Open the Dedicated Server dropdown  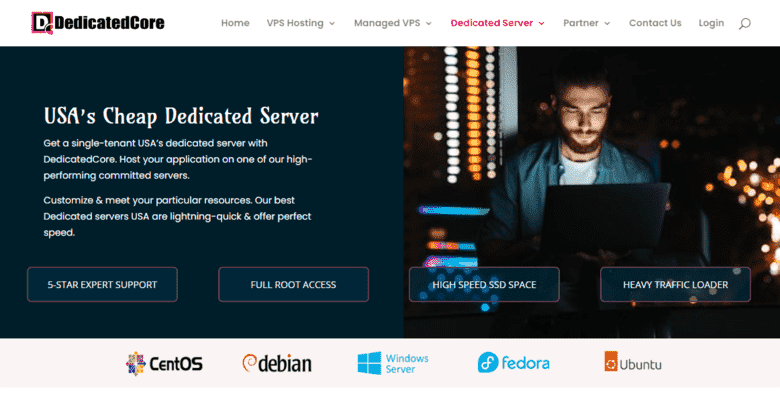point(497,23)
